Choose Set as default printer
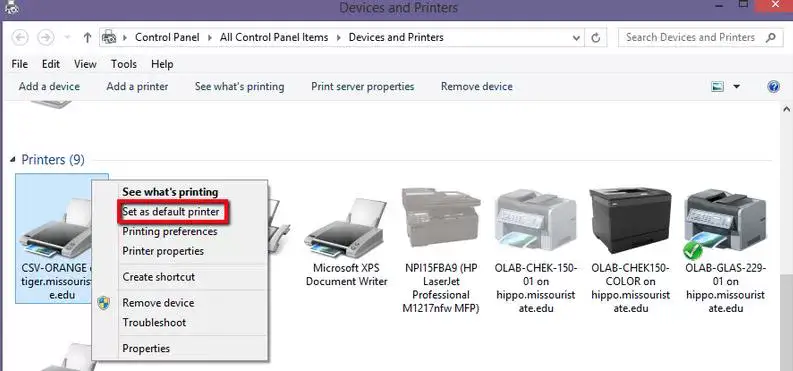 click(x=171, y=212)
